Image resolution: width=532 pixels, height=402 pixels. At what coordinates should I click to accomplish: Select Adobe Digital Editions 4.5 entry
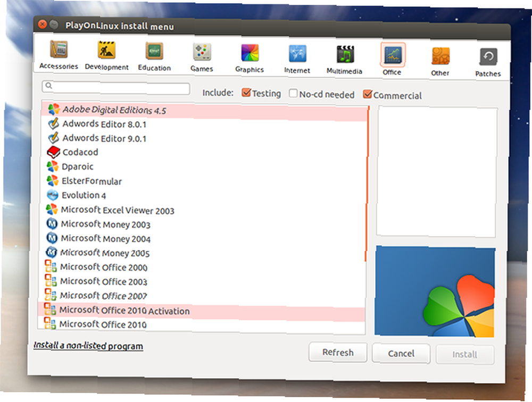click(205, 111)
